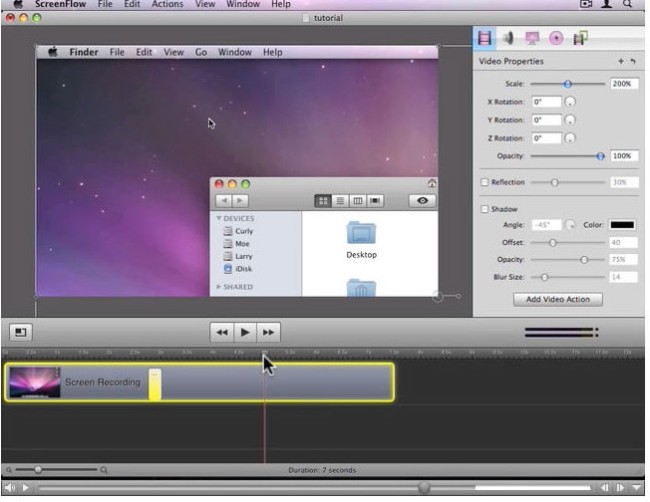Screen dimensions: 650x502
Task: Click the camera recording menu bar icon
Action: click(x=585, y=4)
